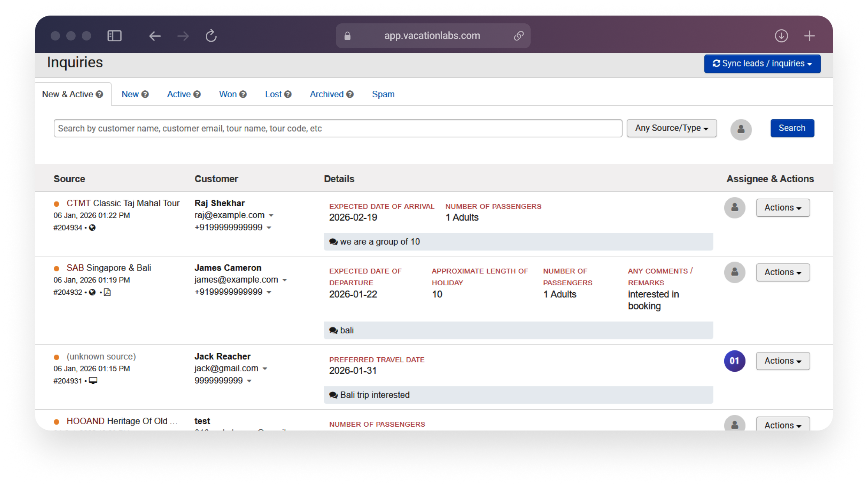Screen dimensions: 868x485
Task: Expand raj@example.com email dropdown arrow
Action: tap(271, 215)
